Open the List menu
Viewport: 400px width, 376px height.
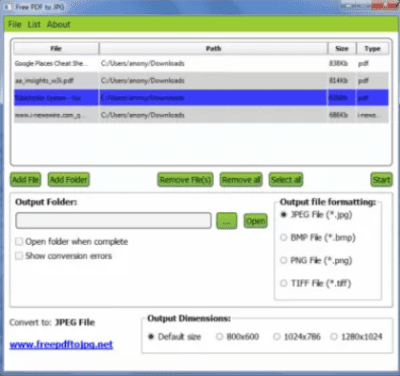click(34, 24)
